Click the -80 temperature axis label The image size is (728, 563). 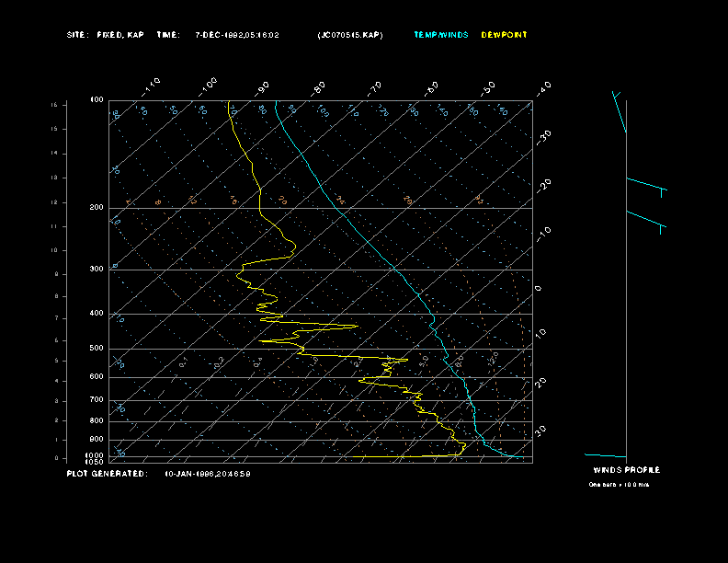(318, 88)
